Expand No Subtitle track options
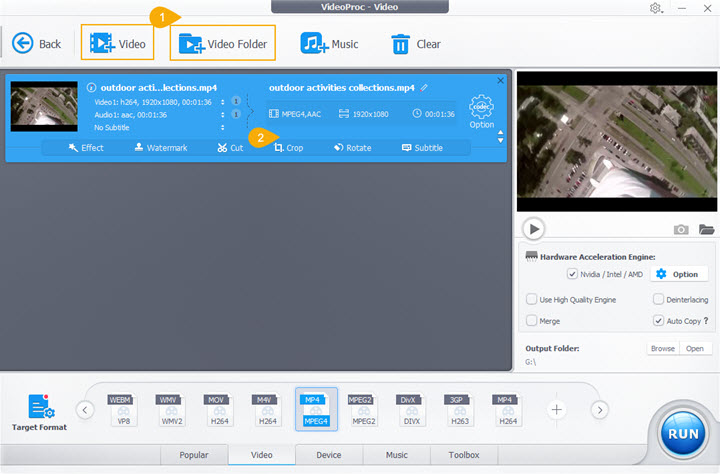This screenshot has height=474, width=720. tap(223, 127)
